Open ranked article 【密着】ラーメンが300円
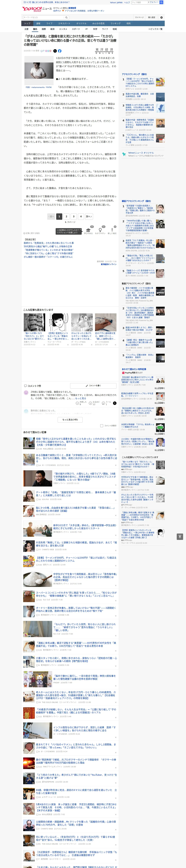 pos(140,82)
